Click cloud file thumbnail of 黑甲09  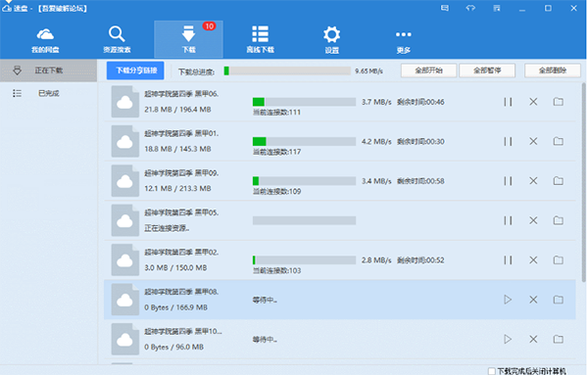point(124,181)
